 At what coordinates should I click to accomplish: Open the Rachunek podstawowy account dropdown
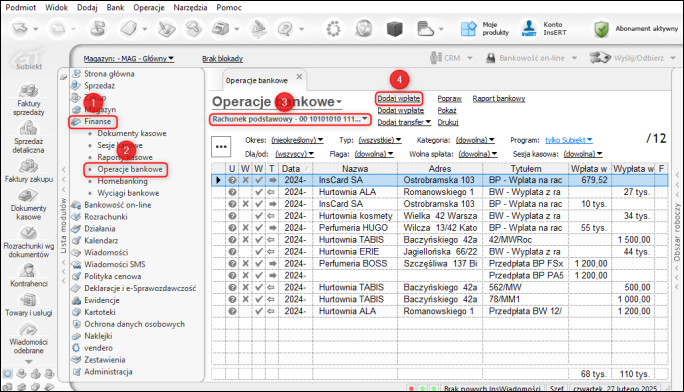pos(290,119)
